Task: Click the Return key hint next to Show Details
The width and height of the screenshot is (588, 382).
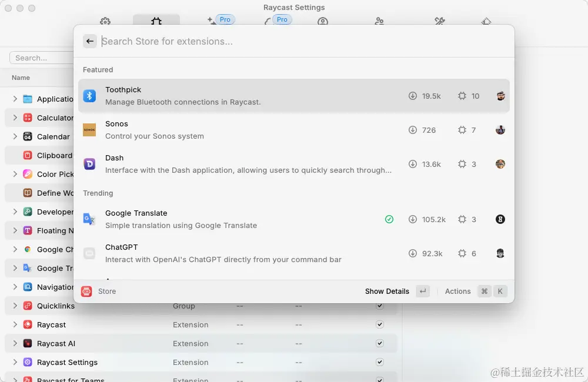Action: point(423,291)
